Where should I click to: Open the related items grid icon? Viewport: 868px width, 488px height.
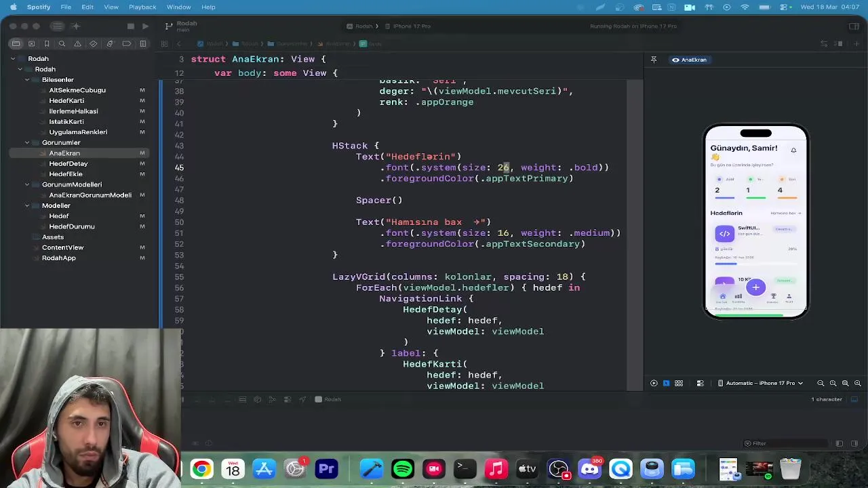point(164,44)
